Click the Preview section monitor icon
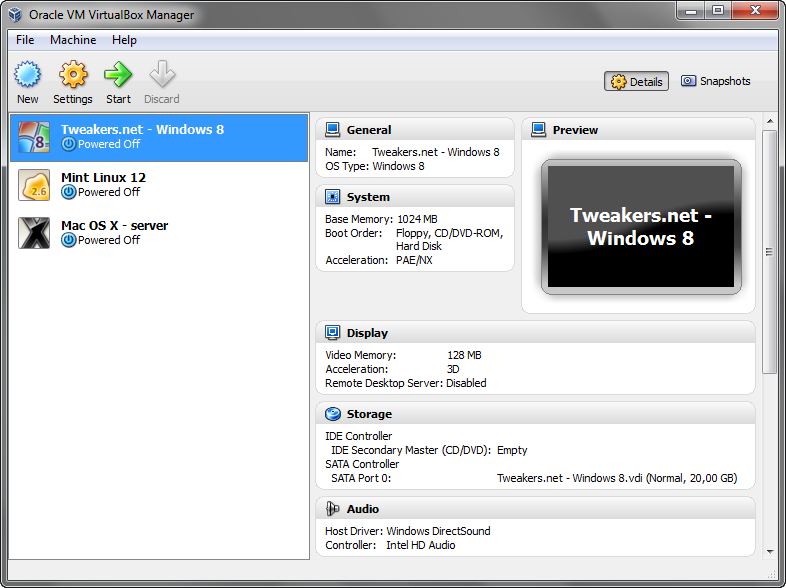Viewport: 786px width, 588px height. click(x=538, y=130)
